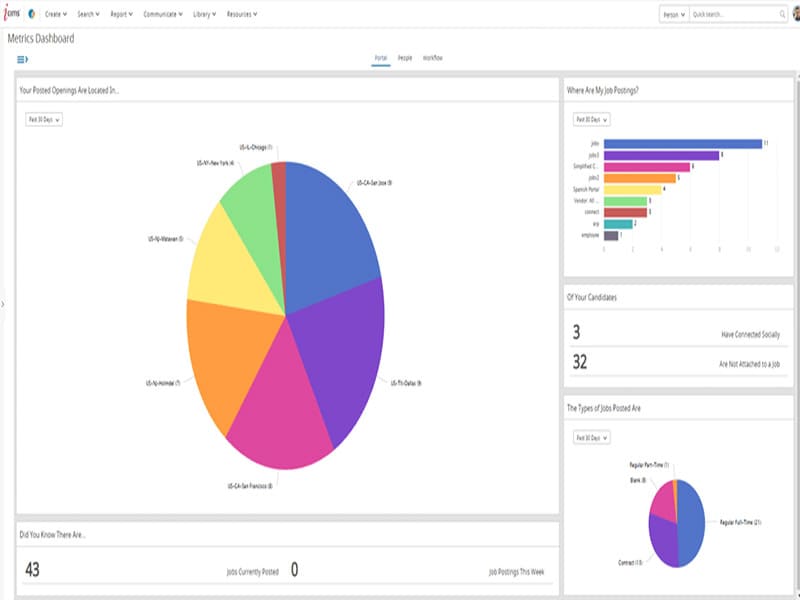This screenshot has height=600, width=800.
Task: Open the Communicate menu
Action: [x=163, y=15]
